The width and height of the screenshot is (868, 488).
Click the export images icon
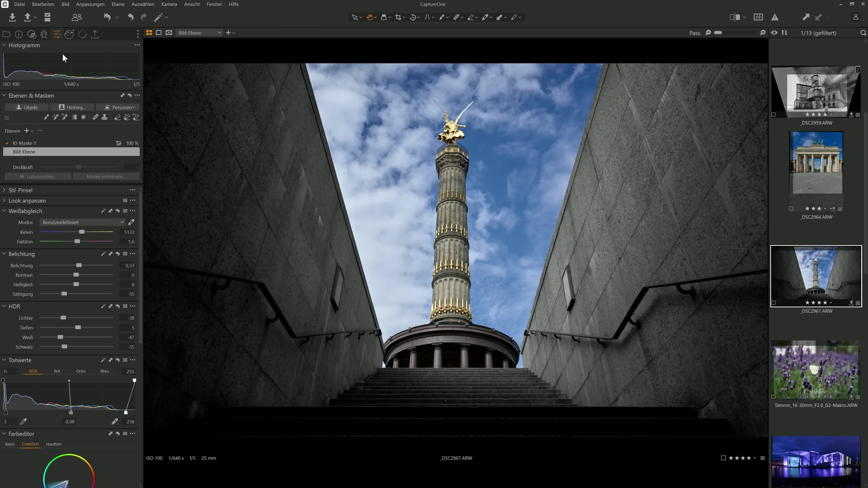click(x=28, y=17)
